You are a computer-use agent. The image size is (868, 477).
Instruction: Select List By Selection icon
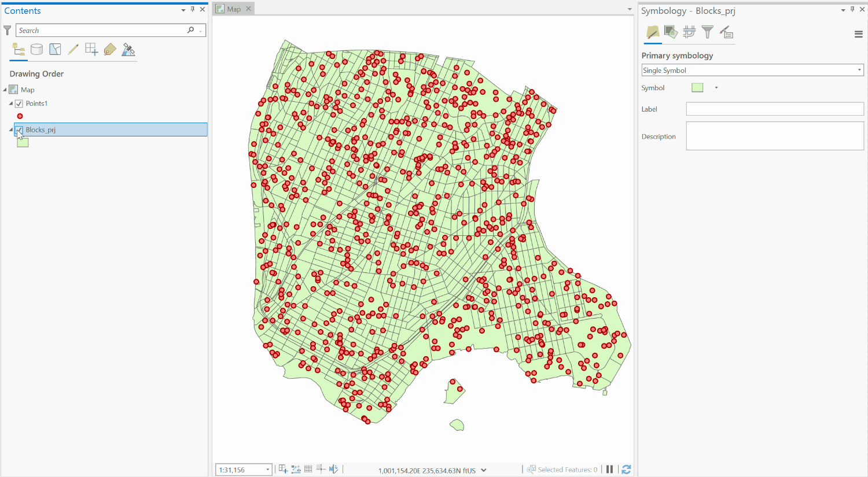click(55, 50)
